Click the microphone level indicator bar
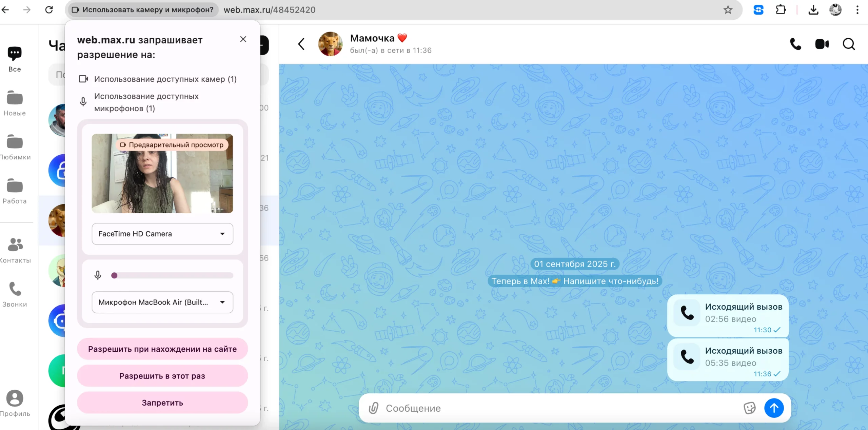868x430 pixels. [x=172, y=275]
